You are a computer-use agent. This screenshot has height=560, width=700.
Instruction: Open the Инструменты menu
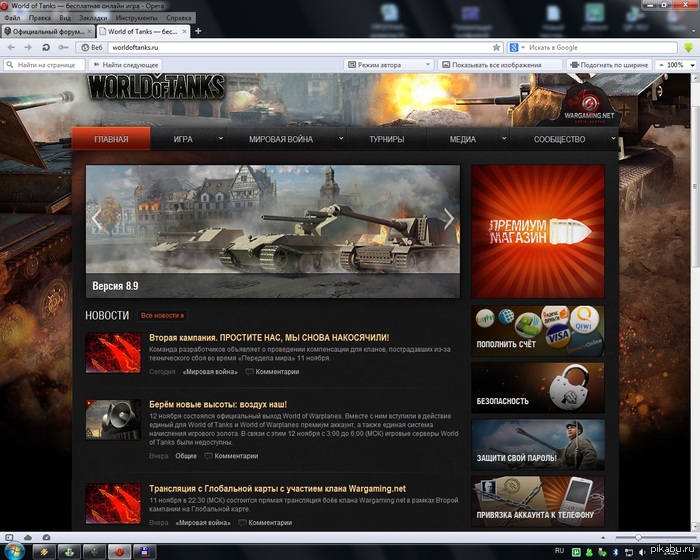click(136, 18)
